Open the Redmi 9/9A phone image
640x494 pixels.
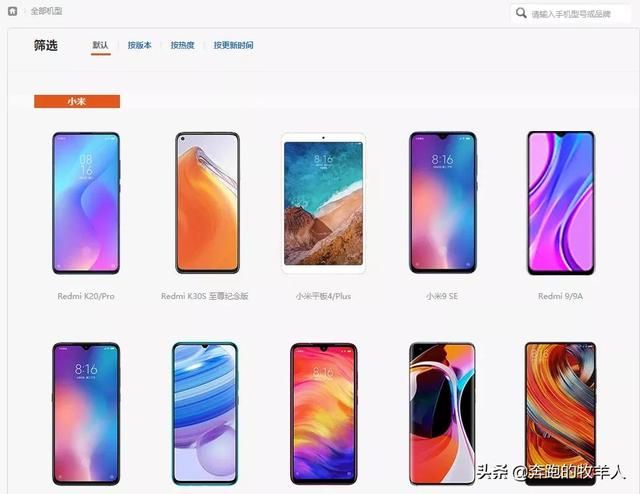point(561,203)
